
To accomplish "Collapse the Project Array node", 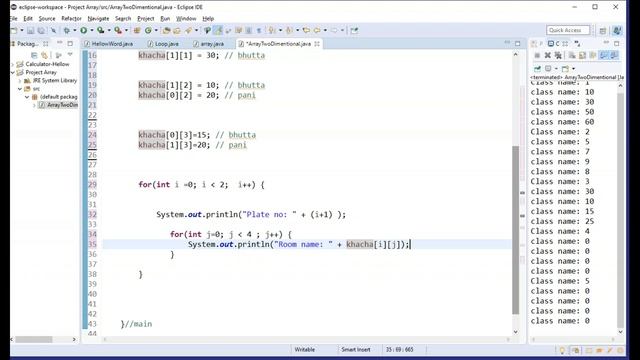I will [13, 72].
